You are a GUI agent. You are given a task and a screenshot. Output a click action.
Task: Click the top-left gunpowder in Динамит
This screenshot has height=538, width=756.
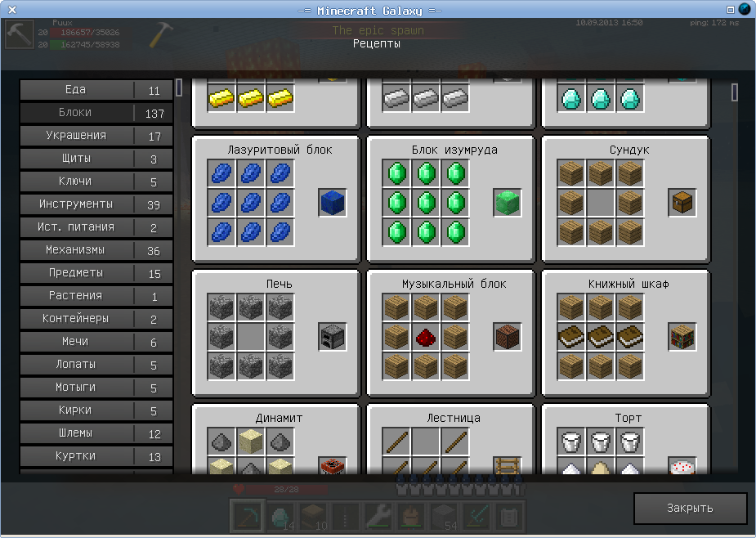(x=221, y=442)
